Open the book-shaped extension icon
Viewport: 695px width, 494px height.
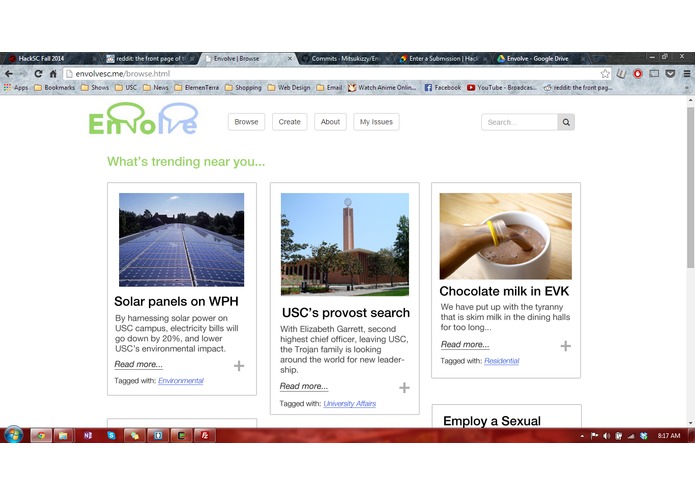pyautogui.click(x=621, y=74)
